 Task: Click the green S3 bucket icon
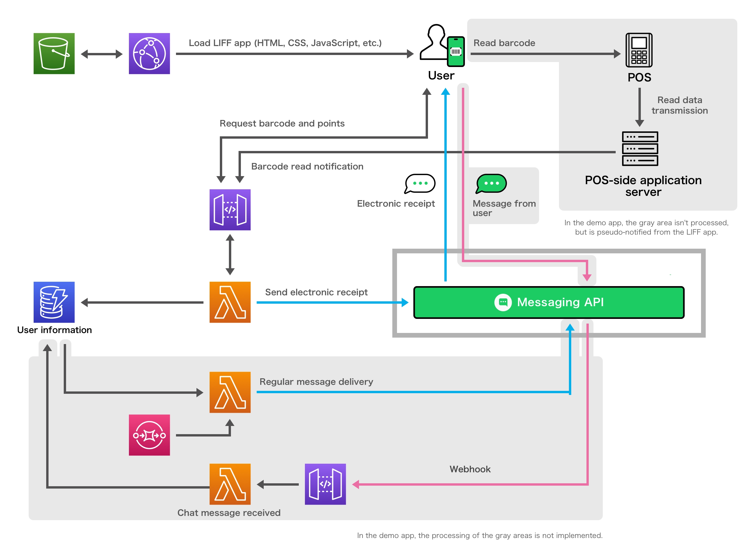pyautogui.click(x=54, y=53)
